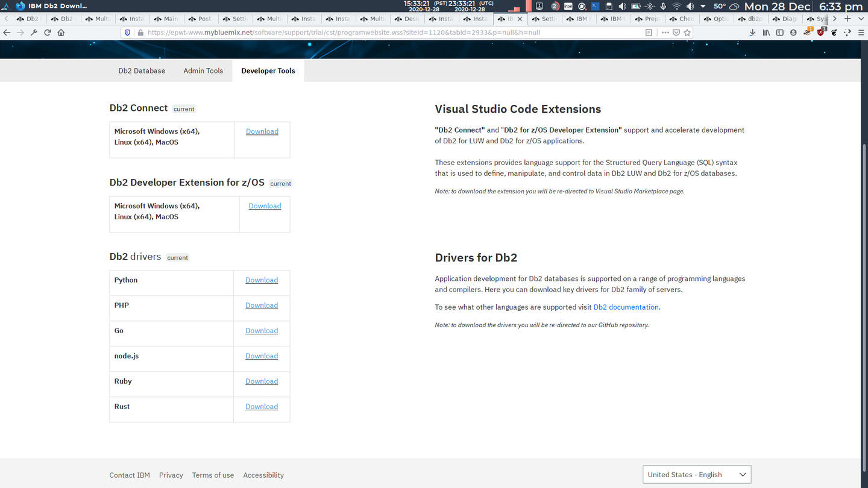This screenshot has width=868, height=488.
Task: Open the Arch application menu logo
Action: 5,7
